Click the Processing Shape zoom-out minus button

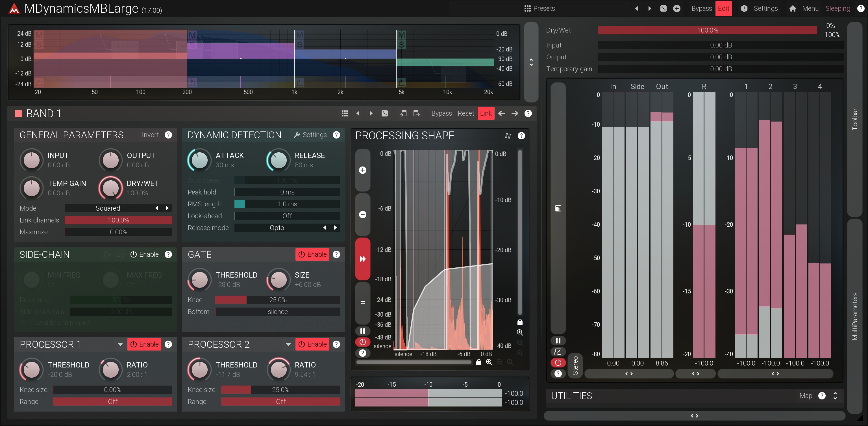pyautogui.click(x=363, y=215)
